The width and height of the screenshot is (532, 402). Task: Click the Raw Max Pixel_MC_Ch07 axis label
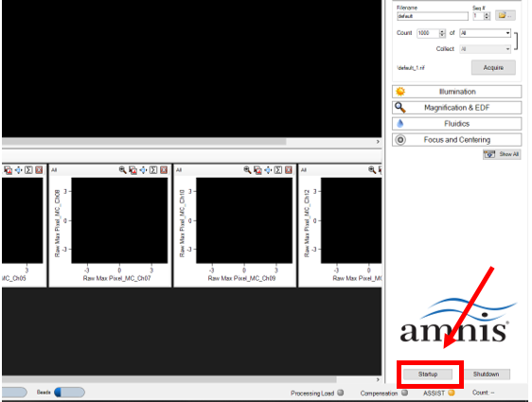point(116,278)
